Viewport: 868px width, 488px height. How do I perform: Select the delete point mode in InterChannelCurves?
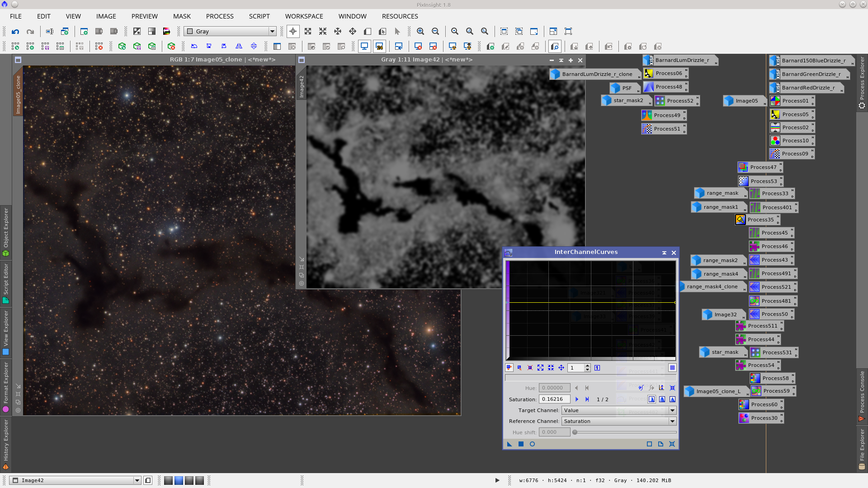pyautogui.click(x=530, y=368)
